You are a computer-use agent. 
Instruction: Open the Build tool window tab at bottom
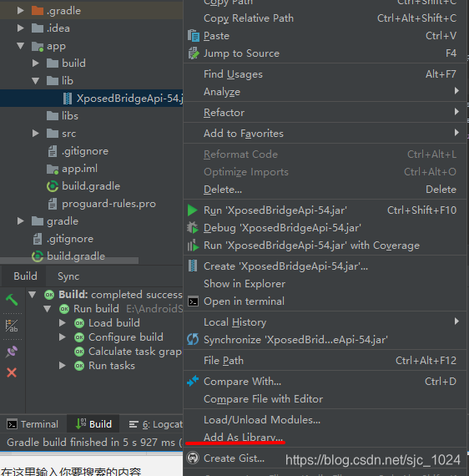coord(93,424)
